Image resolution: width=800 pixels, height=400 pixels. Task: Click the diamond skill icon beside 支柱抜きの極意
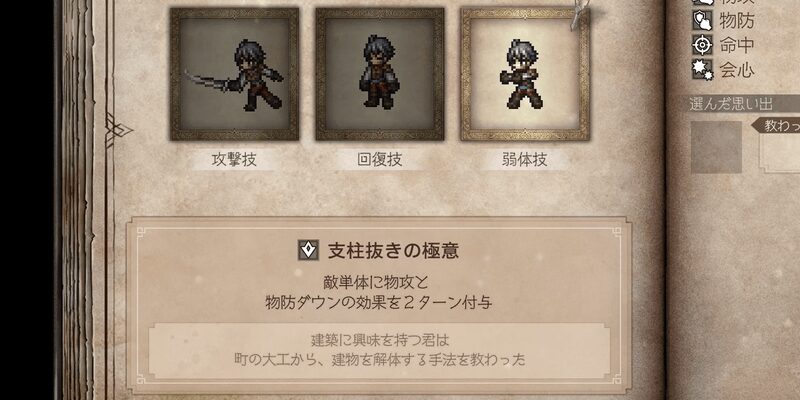point(308,250)
